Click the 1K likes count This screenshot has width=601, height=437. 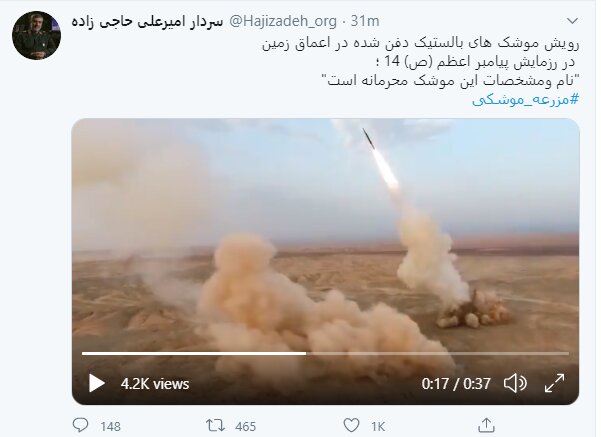(378, 426)
